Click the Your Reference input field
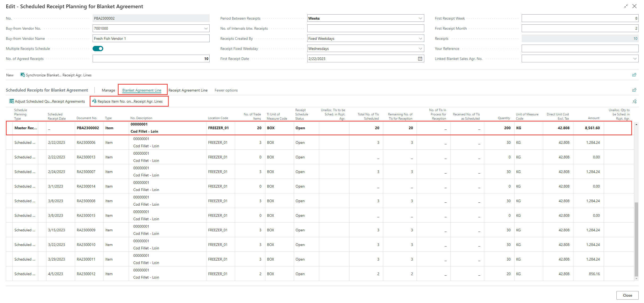 (580, 49)
